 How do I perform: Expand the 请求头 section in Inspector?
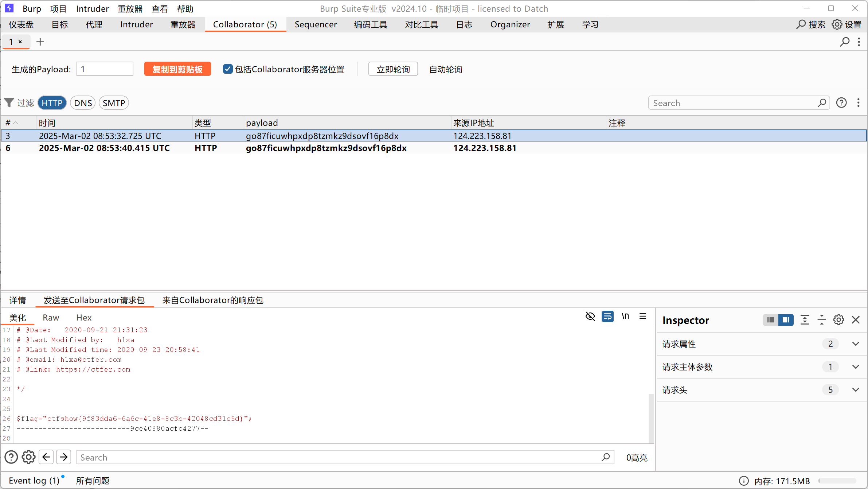coord(856,390)
